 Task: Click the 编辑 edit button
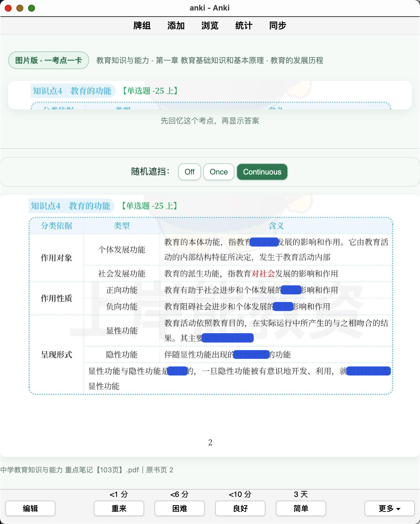[x=30, y=509]
